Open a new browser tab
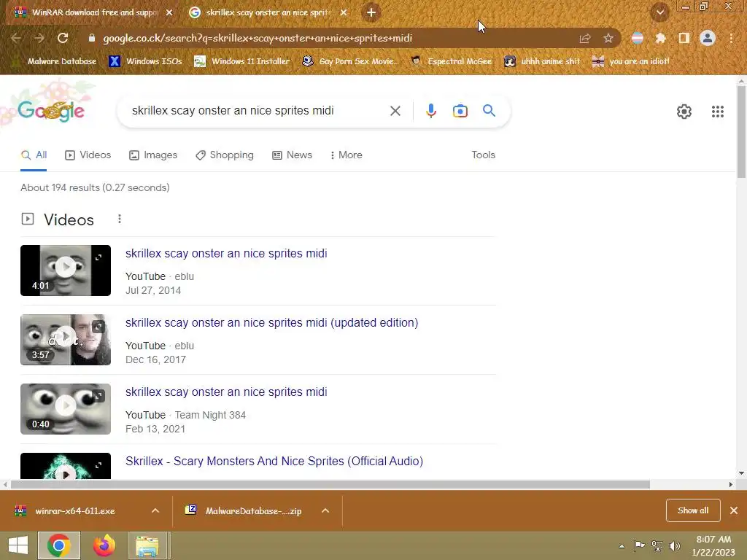Screen dimensions: 747x560 [x=371, y=12]
